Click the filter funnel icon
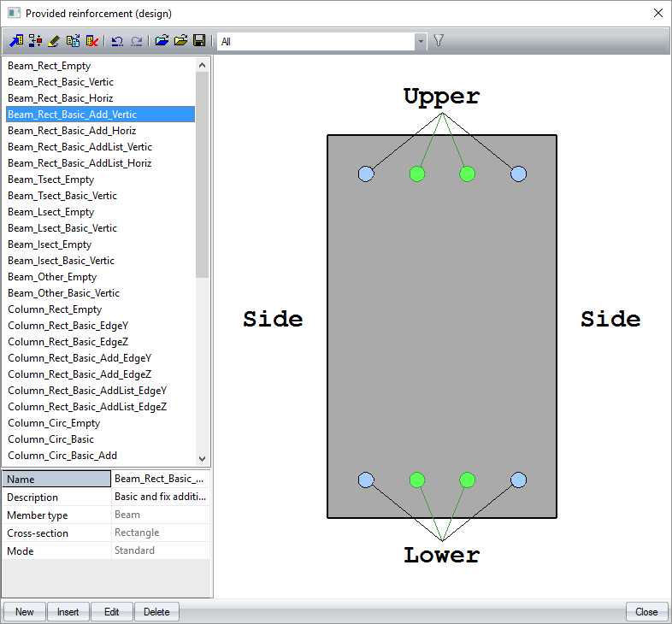Screen dimensions: 672x624 [438, 41]
